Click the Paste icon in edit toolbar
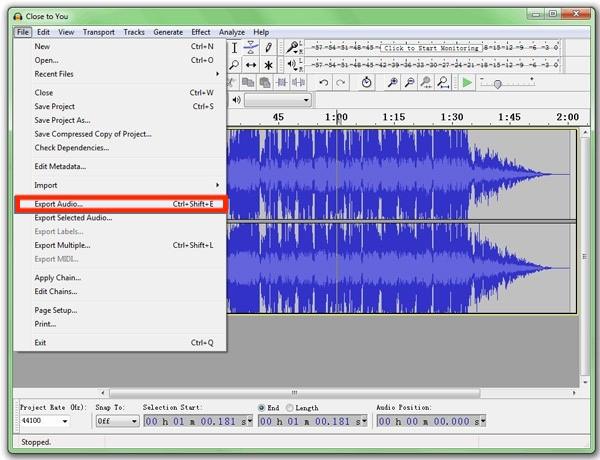Screen dimensions: 600x460 [x=265, y=82]
